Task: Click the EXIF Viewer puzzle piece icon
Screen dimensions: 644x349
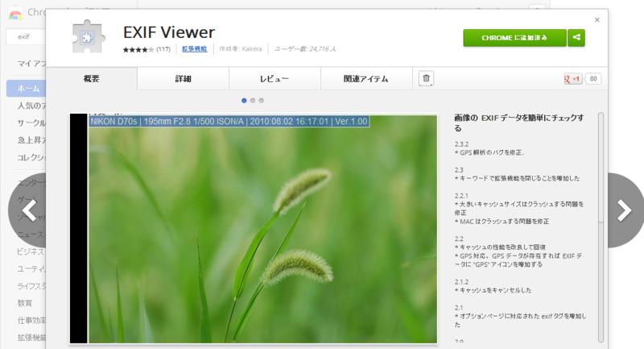Action: point(89,37)
